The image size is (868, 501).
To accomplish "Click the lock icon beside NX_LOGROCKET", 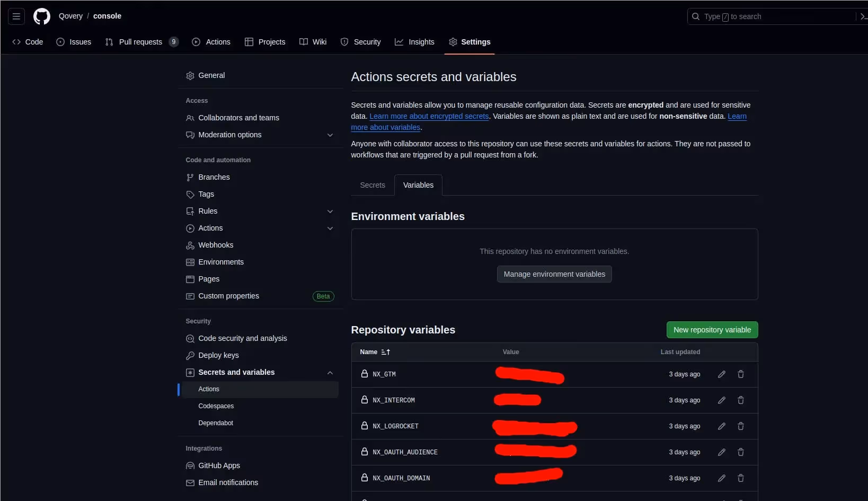I will [365, 426].
